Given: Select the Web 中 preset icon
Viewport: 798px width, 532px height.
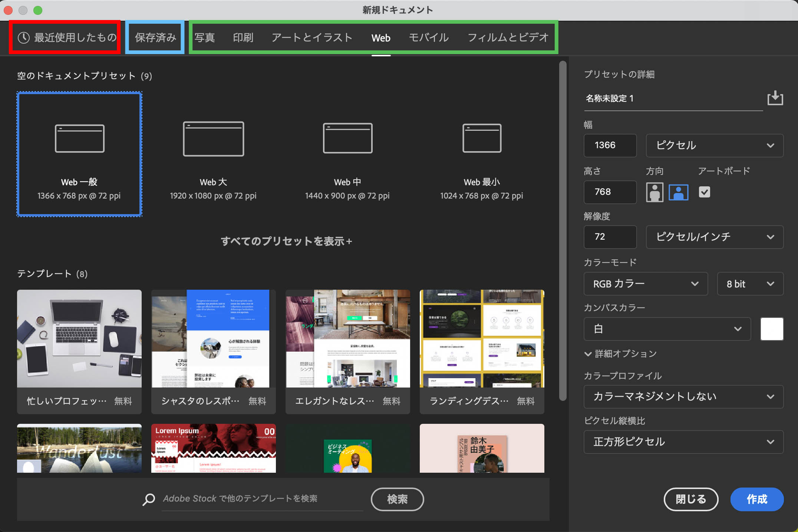Looking at the screenshot, I should pos(347,138).
